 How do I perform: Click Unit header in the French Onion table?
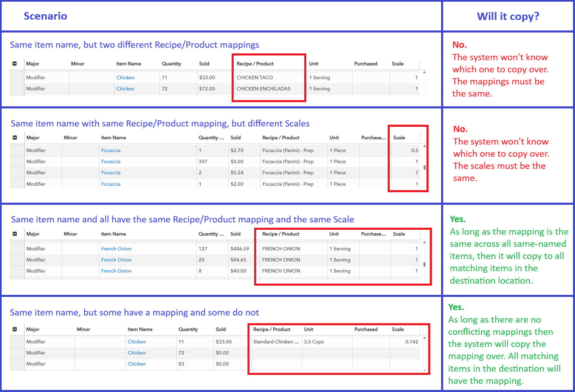pyautogui.click(x=334, y=234)
